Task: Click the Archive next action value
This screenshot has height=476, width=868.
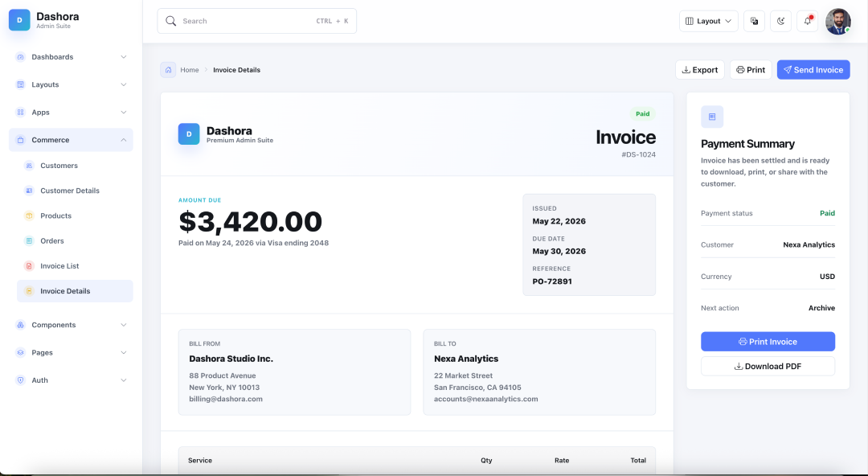Action: coord(821,308)
